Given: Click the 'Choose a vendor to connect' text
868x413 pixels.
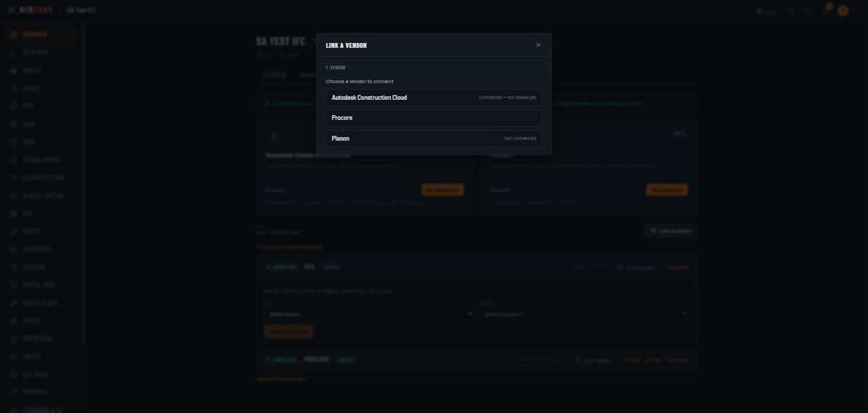Looking at the screenshot, I should pyautogui.click(x=360, y=82).
